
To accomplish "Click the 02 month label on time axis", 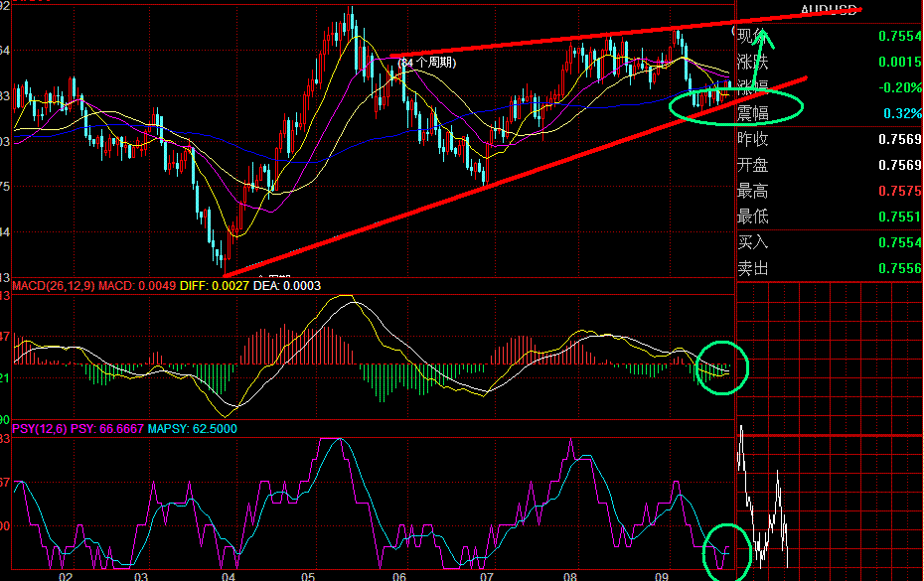I will (x=66, y=576).
